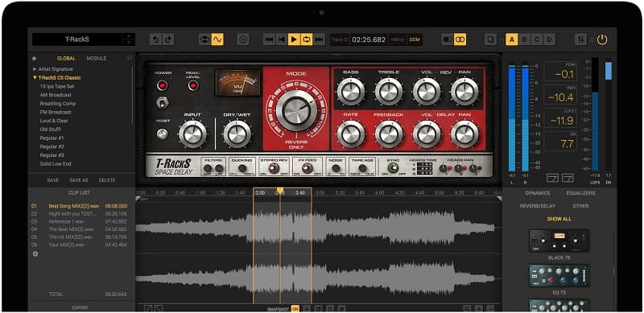Click the copy settings icon
This screenshot has width=644, height=313.
490,39
